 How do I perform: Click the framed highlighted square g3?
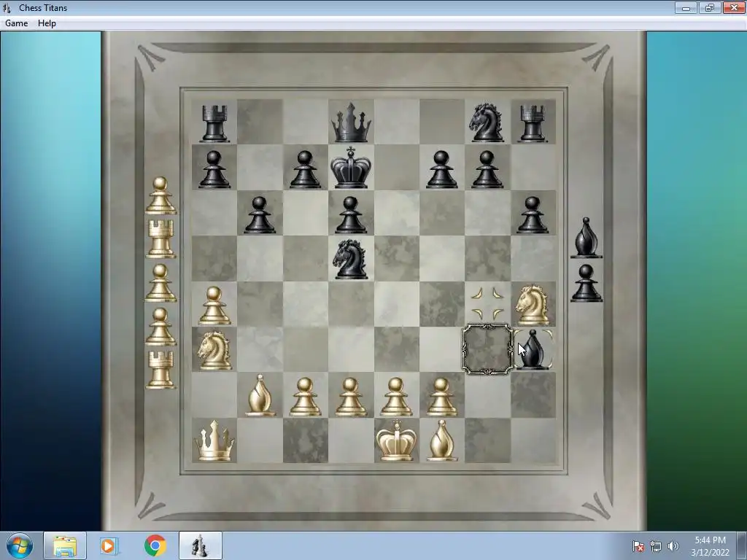487,349
